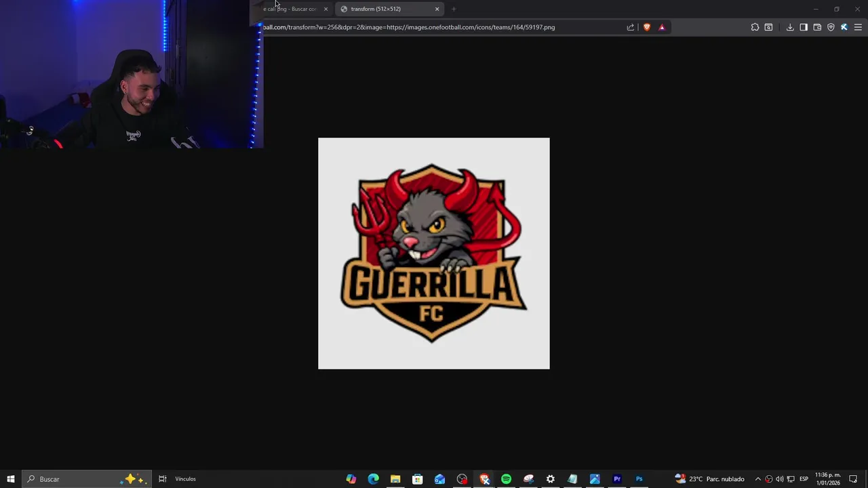Viewport: 868px width, 488px height.
Task: Open the Windows Start menu
Action: (11, 479)
